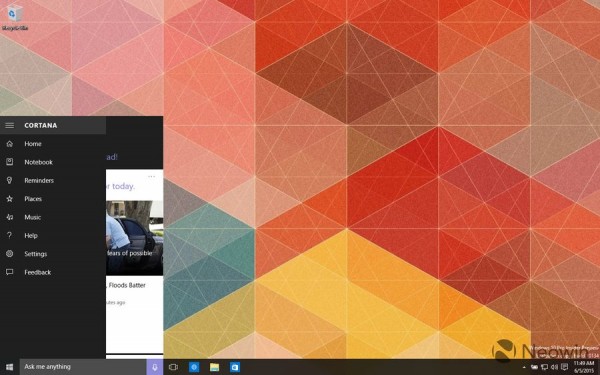The width and height of the screenshot is (600, 375).
Task: Collapse the Cortana hamburger menu
Action: click(10, 126)
